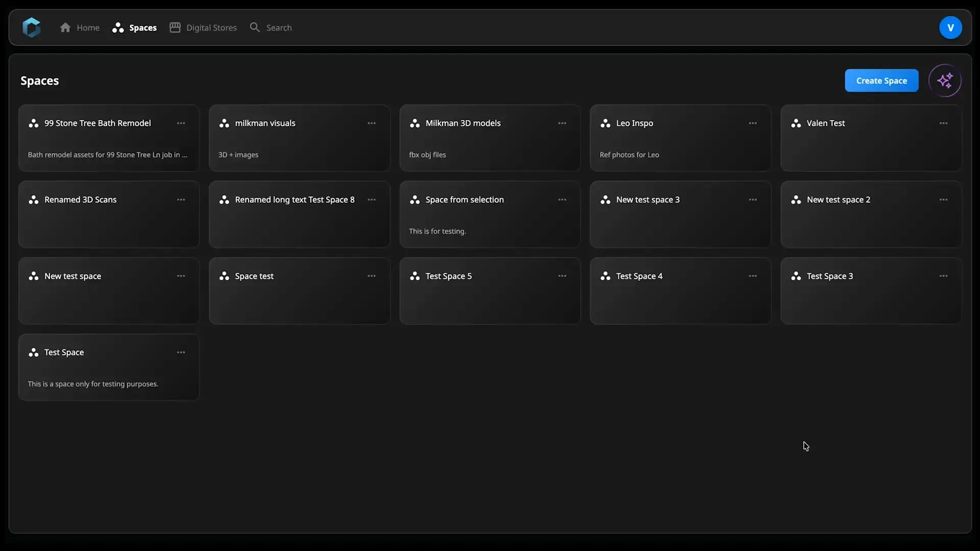
Task: Click the space icon on Leo Inspo card
Action: (x=605, y=124)
